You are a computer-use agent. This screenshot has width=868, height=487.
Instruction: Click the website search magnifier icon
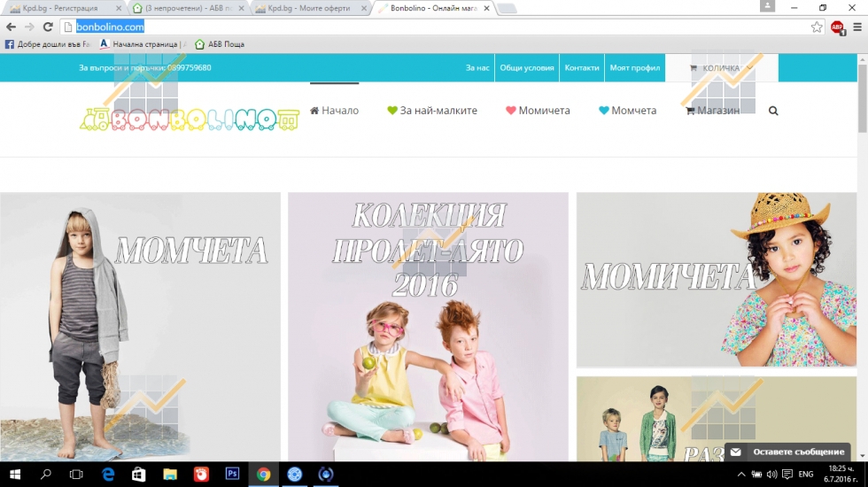click(773, 111)
